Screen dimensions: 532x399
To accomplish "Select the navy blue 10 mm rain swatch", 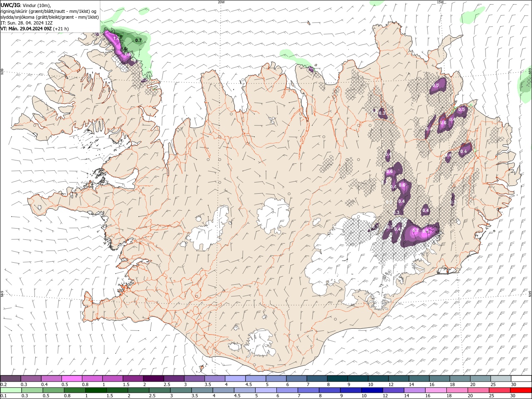I will pos(372,390).
